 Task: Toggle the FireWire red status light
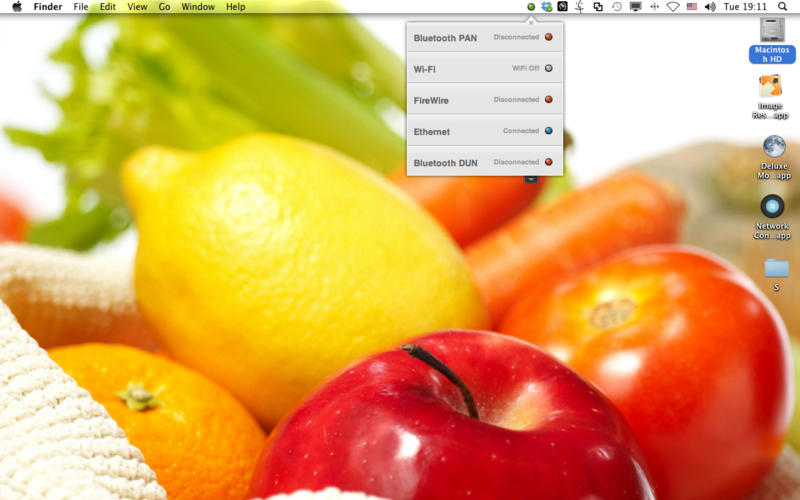point(548,99)
